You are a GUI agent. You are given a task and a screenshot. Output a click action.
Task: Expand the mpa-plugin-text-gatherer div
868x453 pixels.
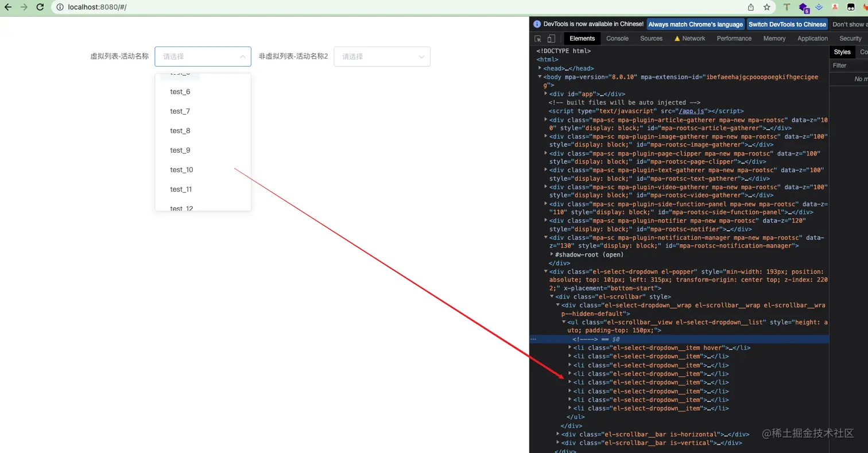546,171
